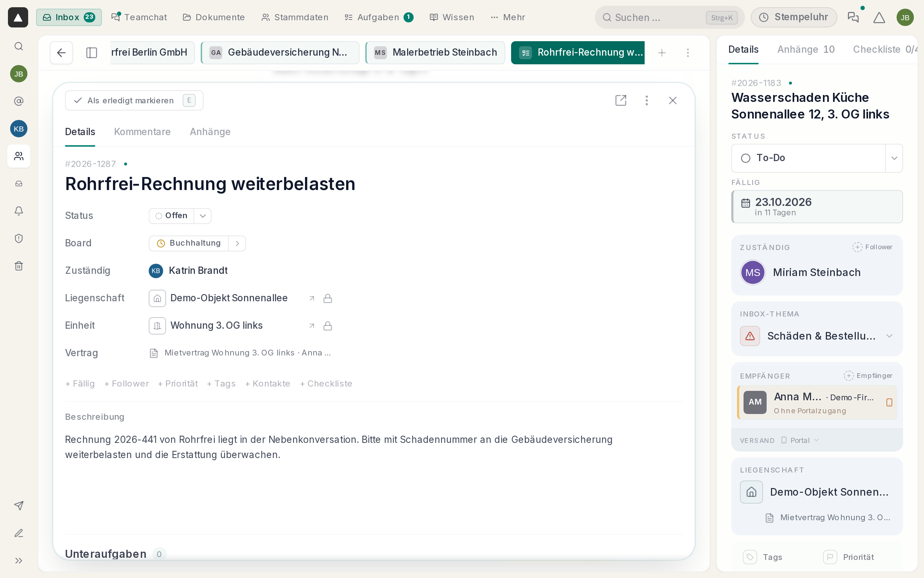Open task in new window icon
Image resolution: width=924 pixels, height=578 pixels.
(x=621, y=100)
